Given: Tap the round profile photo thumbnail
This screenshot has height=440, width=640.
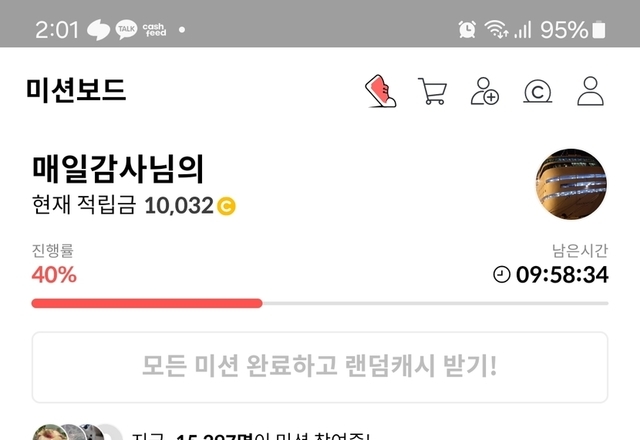Looking at the screenshot, I should click(571, 184).
